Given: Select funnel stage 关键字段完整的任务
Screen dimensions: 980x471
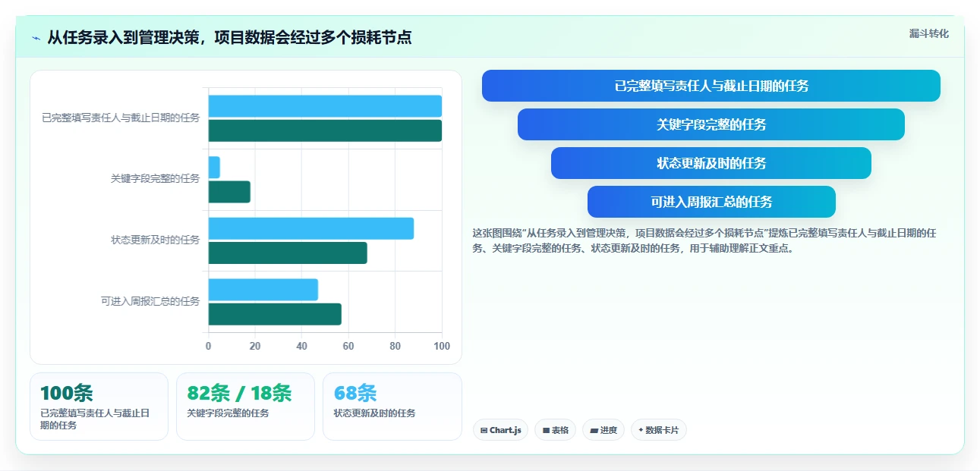Looking at the screenshot, I should (x=711, y=124).
